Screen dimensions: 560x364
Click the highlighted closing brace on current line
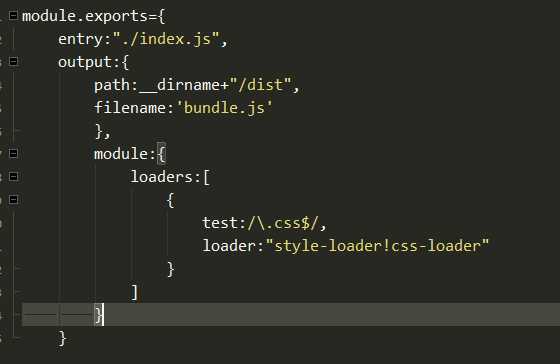tap(99, 315)
